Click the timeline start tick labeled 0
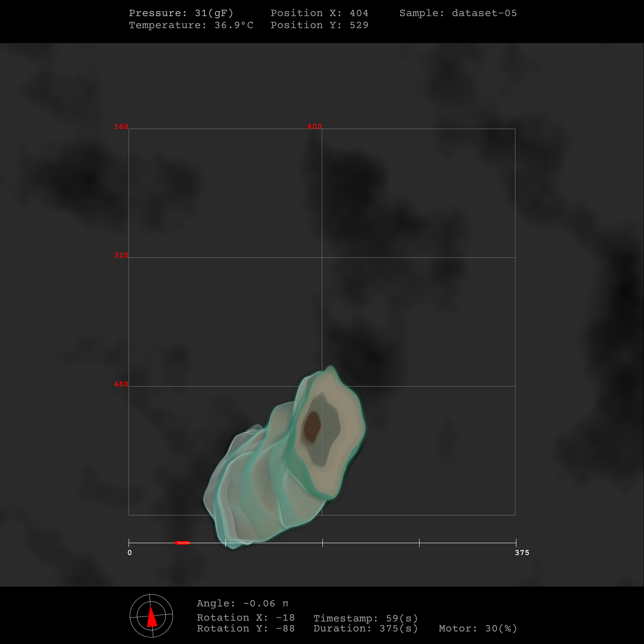The width and height of the screenshot is (644, 644). [129, 543]
